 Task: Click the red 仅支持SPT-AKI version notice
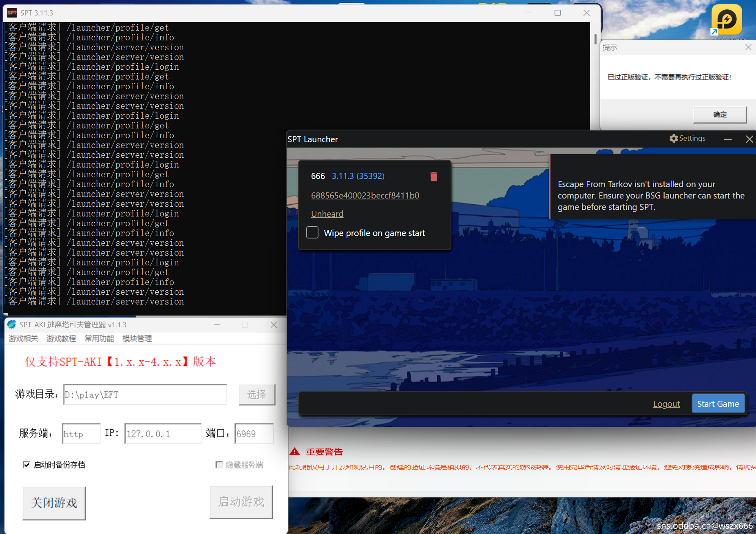point(120,362)
